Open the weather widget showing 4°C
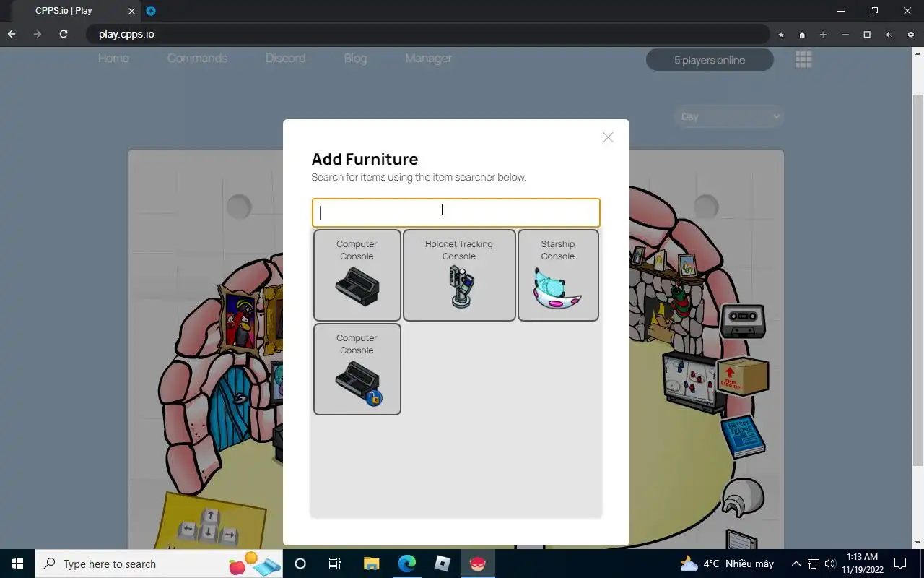The height and width of the screenshot is (578, 924). 728,564
